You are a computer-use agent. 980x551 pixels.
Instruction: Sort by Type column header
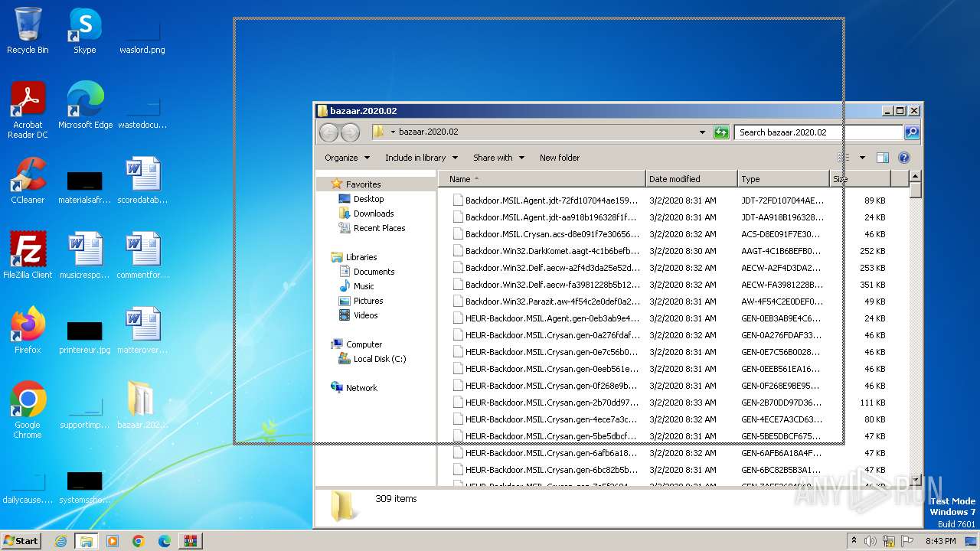click(784, 179)
